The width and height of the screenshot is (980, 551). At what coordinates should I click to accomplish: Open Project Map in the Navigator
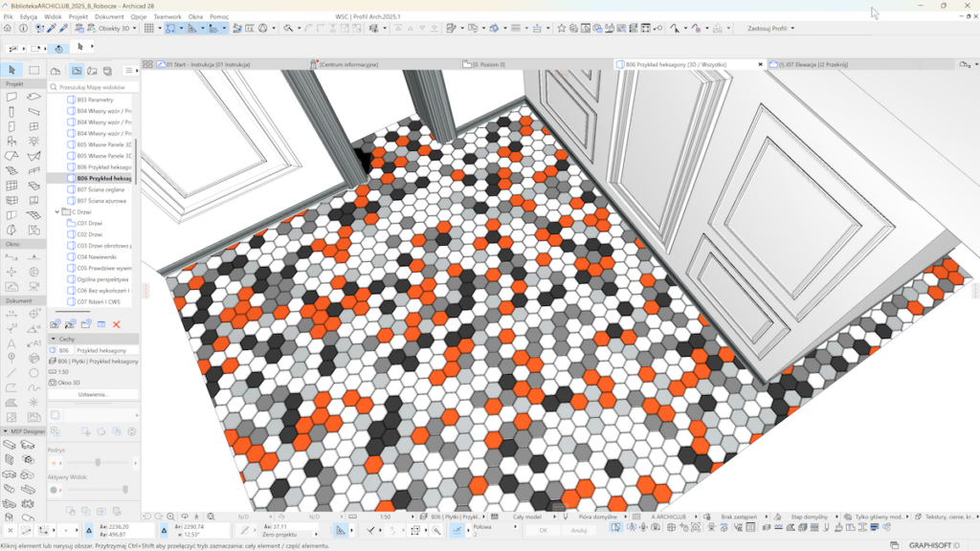click(x=56, y=71)
